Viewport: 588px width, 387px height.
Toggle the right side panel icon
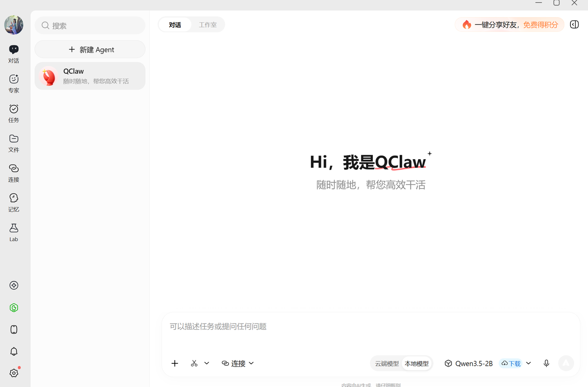tap(575, 24)
